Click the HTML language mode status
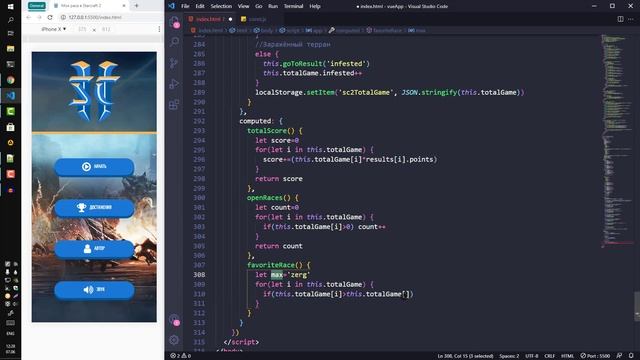This screenshot has width=640, height=360. (567, 356)
